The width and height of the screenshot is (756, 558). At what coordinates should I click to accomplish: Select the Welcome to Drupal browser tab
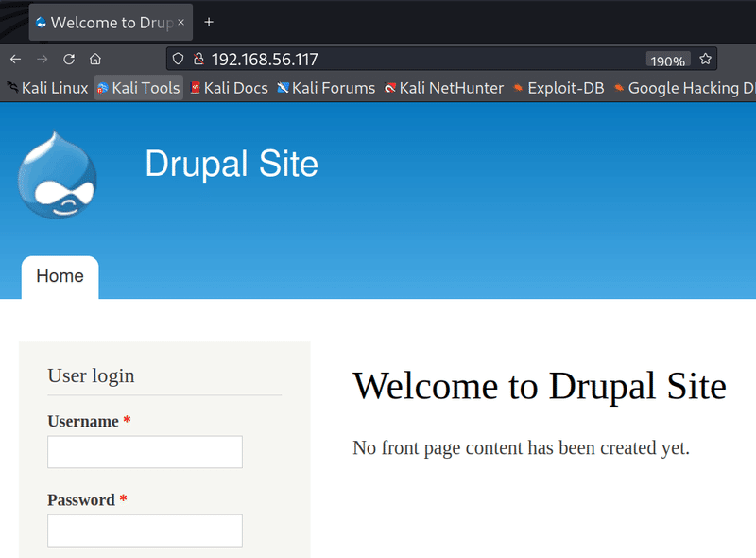click(111, 22)
